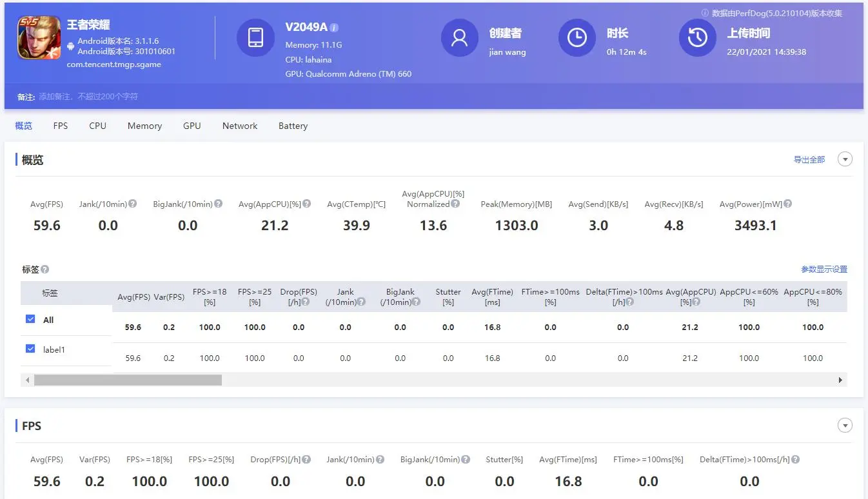Open help for table Avg(AppCPU) column
The image size is (868, 499).
[696, 302]
